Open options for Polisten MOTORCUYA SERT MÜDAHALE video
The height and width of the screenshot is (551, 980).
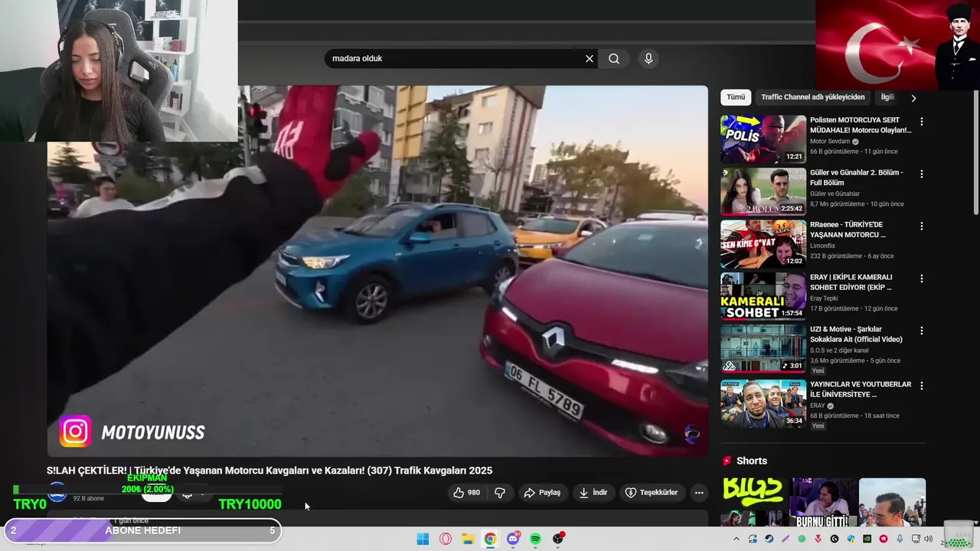coord(922,122)
